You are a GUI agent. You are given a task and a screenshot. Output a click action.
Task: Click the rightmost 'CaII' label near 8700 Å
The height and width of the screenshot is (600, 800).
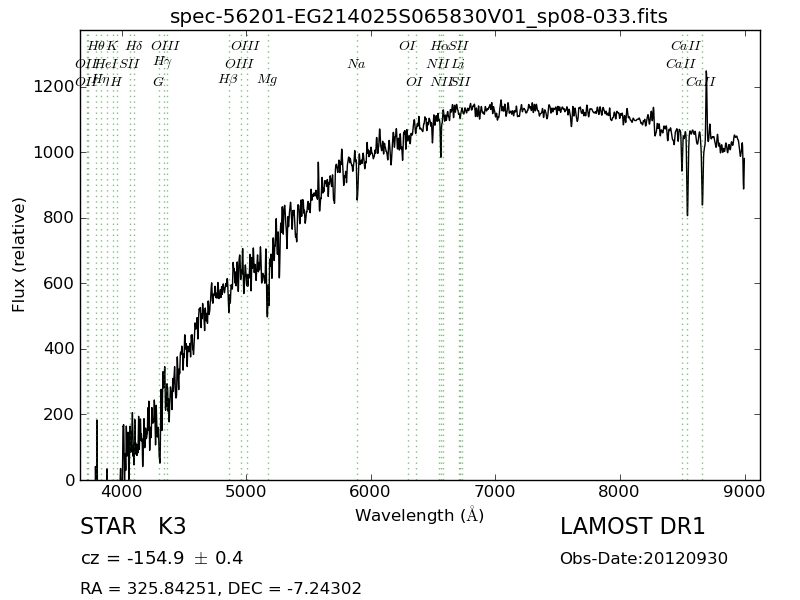[x=701, y=82]
